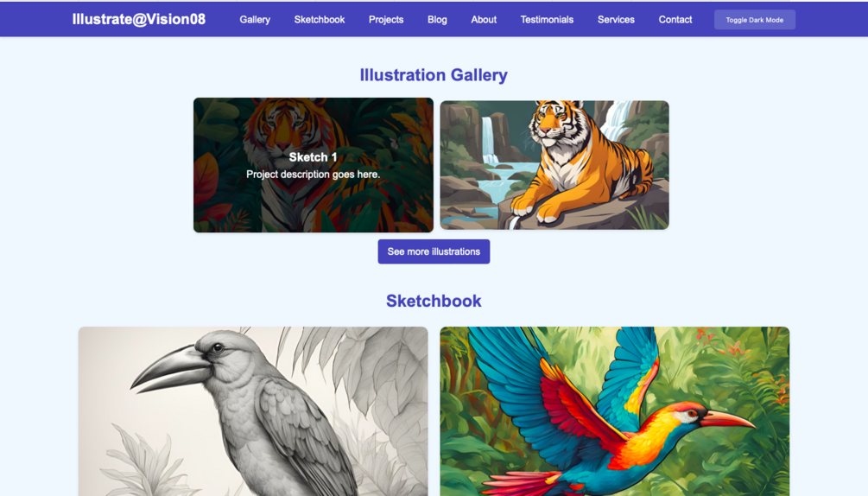Screen dimensions: 868x496
Task: Click the See more illustrations button
Action: [x=434, y=251]
